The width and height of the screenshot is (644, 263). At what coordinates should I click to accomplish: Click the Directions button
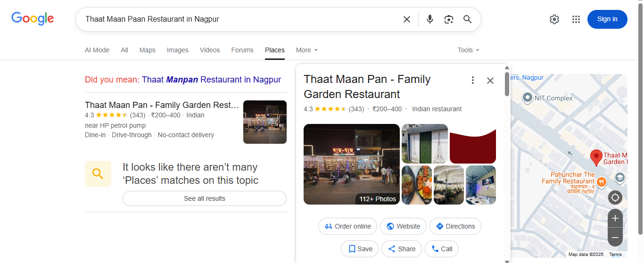coord(455,226)
